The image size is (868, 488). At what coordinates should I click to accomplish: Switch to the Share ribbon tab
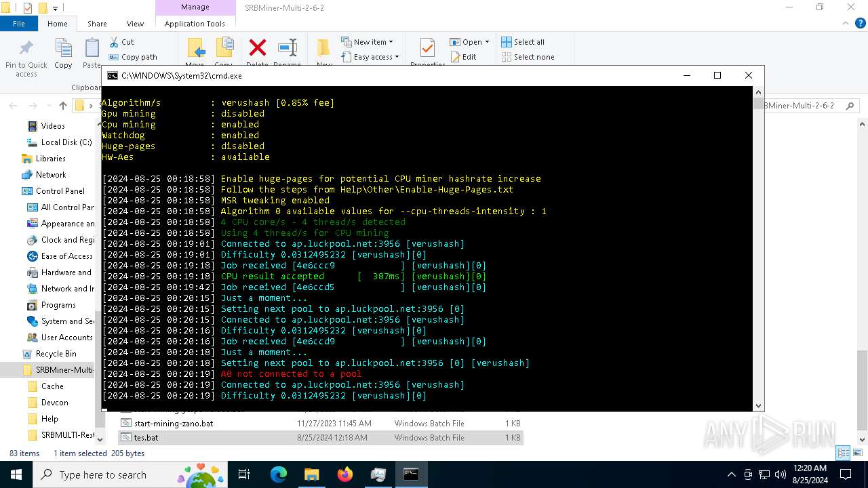tap(97, 23)
